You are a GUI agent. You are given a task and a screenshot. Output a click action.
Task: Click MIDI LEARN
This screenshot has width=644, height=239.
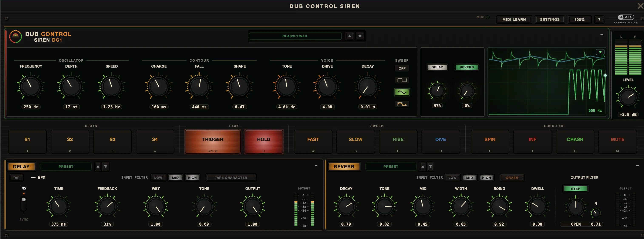[514, 20]
